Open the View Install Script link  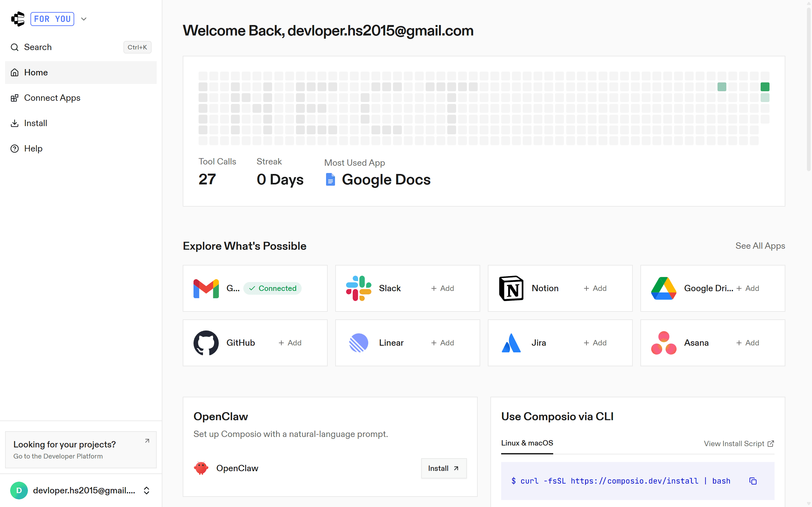coord(738,444)
